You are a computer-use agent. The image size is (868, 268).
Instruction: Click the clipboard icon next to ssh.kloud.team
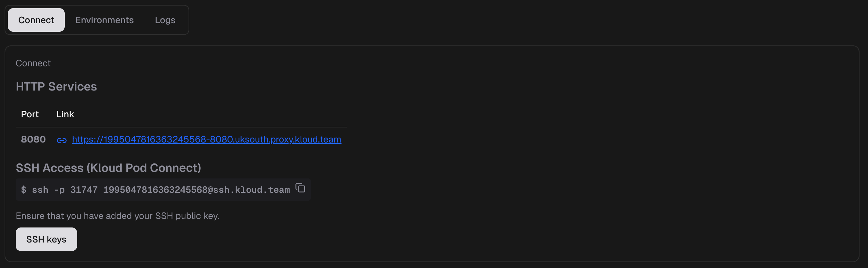point(300,189)
